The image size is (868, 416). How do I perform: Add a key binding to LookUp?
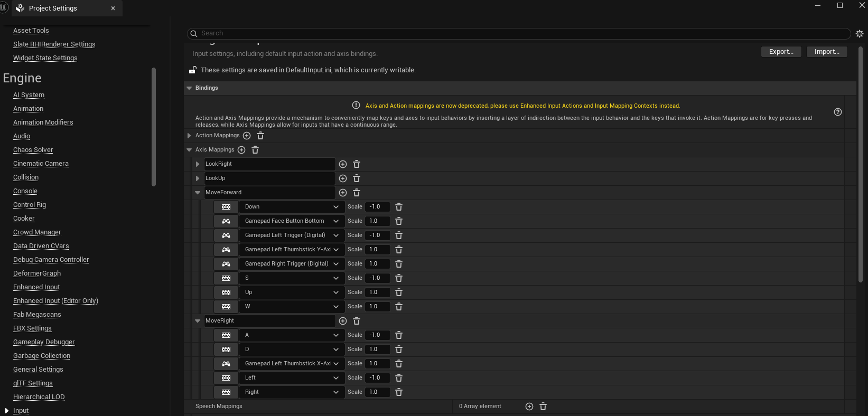tap(343, 178)
